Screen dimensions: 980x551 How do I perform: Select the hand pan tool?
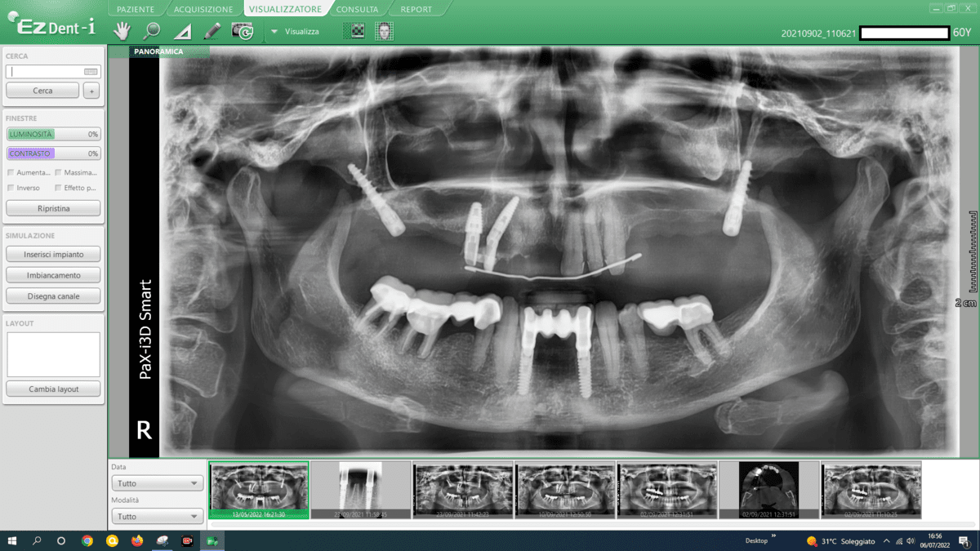[x=122, y=31]
